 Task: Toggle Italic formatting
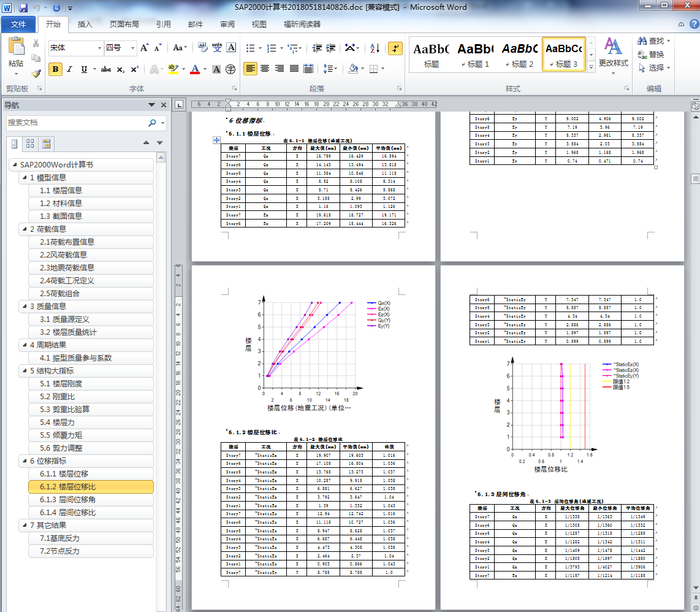click(70, 69)
